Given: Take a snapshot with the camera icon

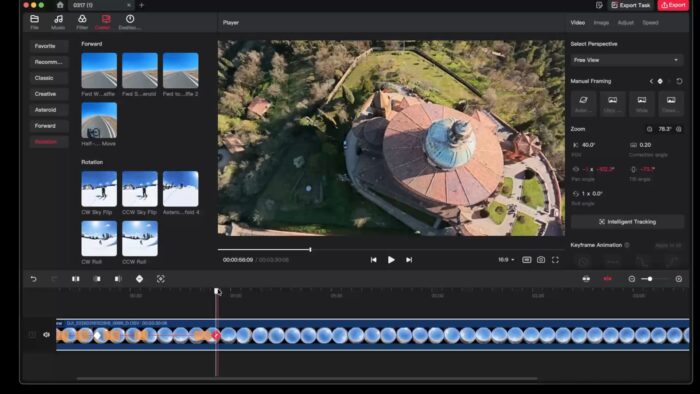Looking at the screenshot, I should [x=541, y=260].
